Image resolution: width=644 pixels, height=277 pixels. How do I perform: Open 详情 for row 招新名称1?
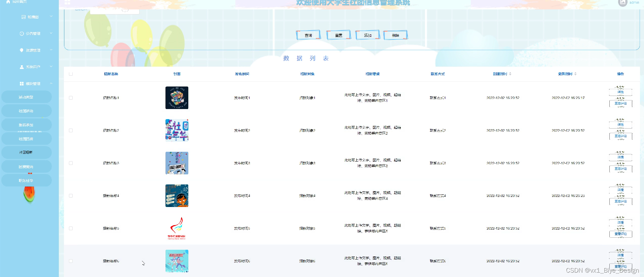[x=620, y=92]
